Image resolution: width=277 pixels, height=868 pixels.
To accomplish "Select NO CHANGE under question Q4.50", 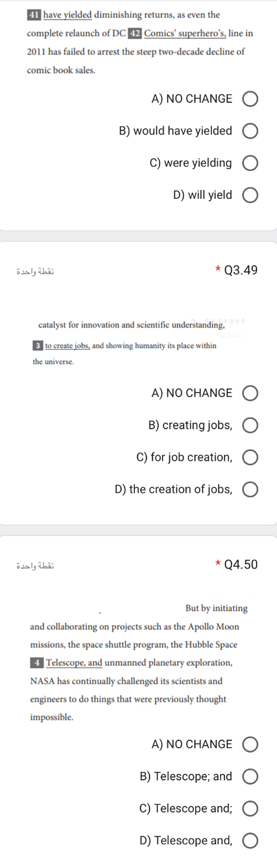I will coord(250,745).
